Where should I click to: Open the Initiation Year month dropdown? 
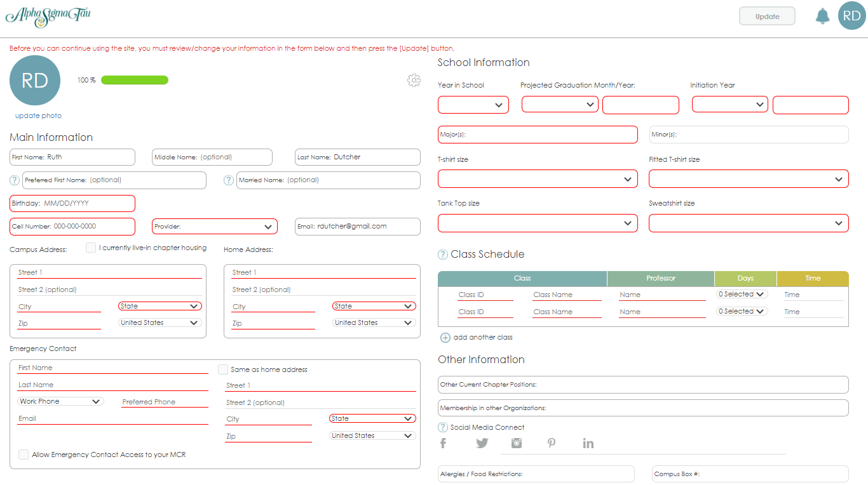[x=730, y=104]
